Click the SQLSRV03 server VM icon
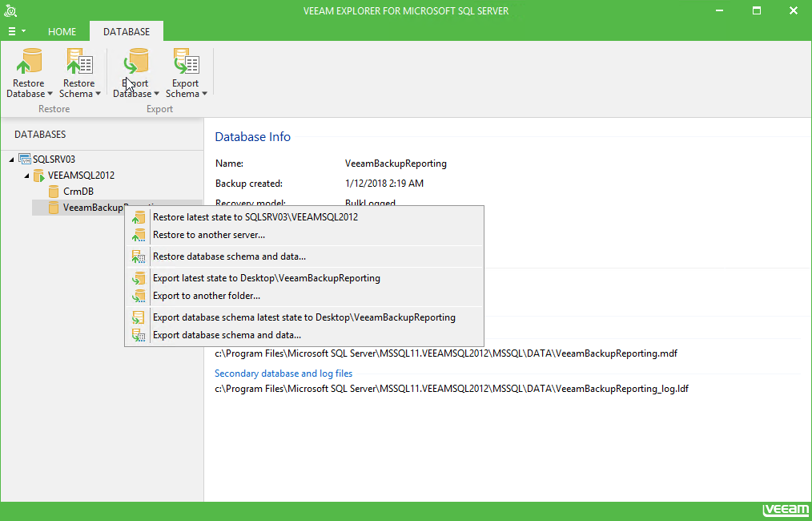The width and height of the screenshot is (812, 521). click(24, 159)
